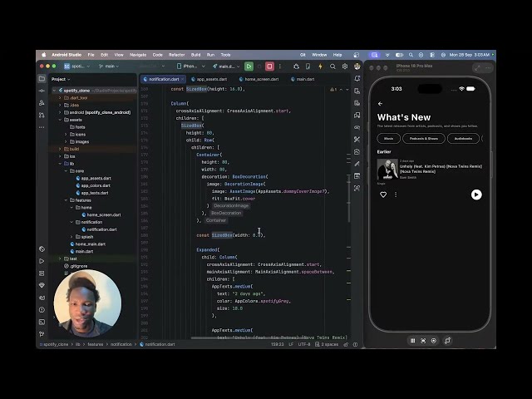Viewport: 532px width, 399px height.
Task: Click the Debug bug icon in the toolbar
Action: point(296,66)
